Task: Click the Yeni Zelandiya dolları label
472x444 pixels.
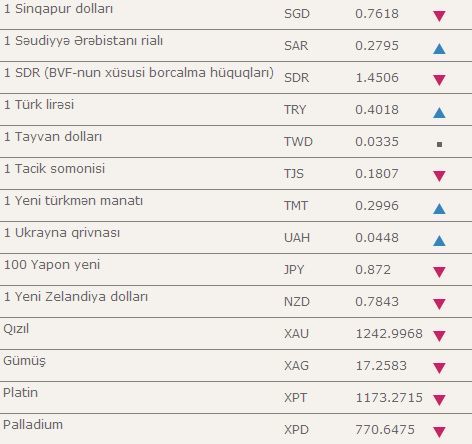Action: (81, 297)
